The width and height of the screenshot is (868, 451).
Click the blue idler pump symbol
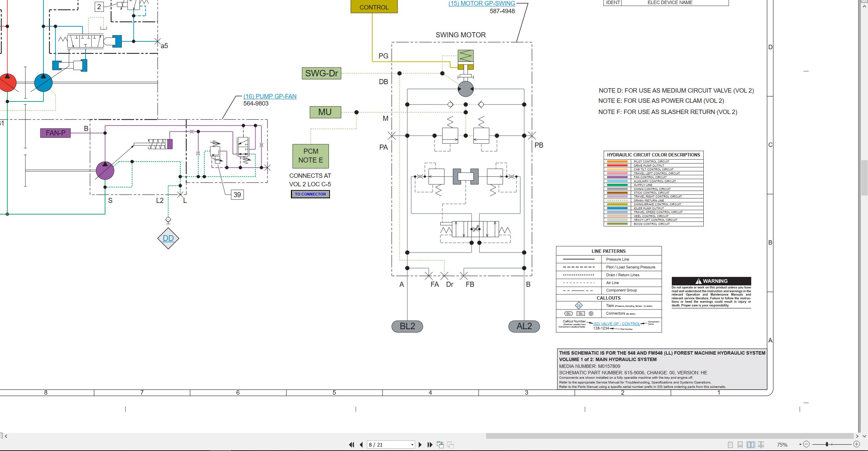pos(43,82)
